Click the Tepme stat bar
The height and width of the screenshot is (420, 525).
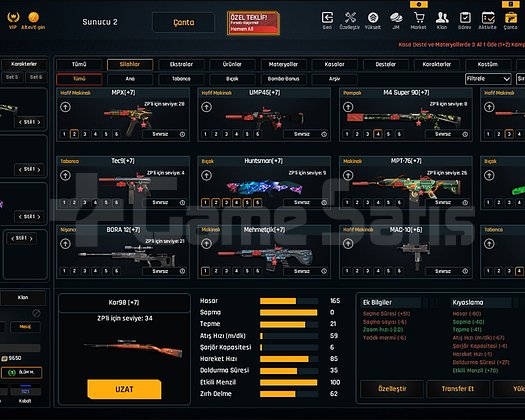(x=289, y=324)
